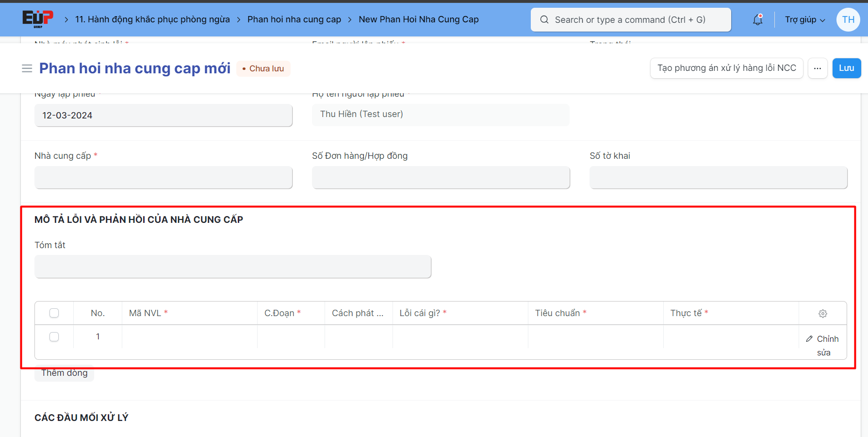This screenshot has height=437, width=868.
Task: Open the TH user avatar menu
Action: 848,20
